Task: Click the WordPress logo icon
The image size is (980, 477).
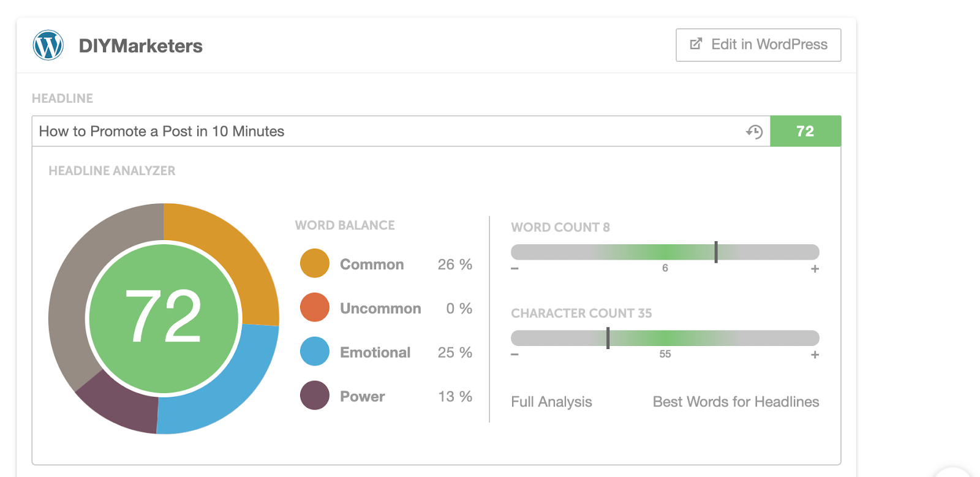Action: click(48, 45)
